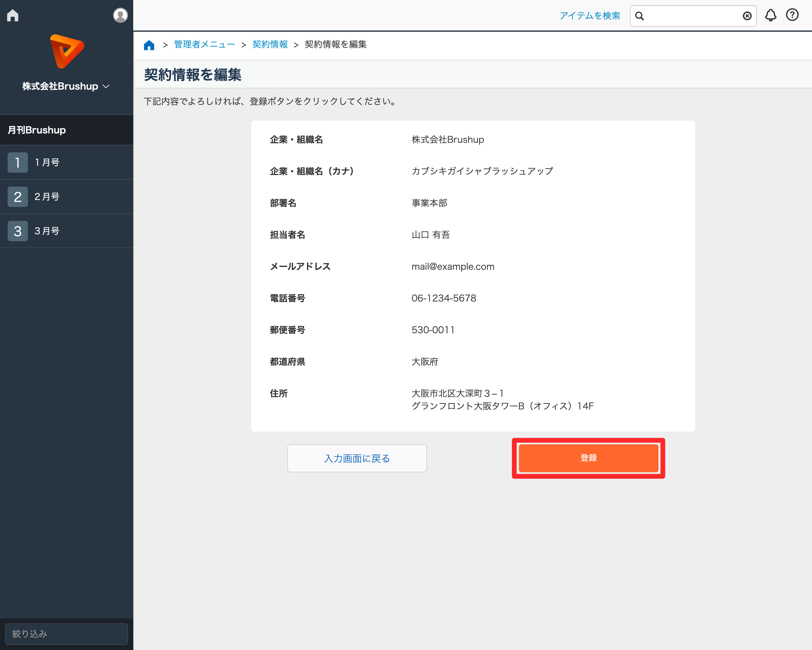
Task: Click the 都道府県 label
Action: (287, 362)
